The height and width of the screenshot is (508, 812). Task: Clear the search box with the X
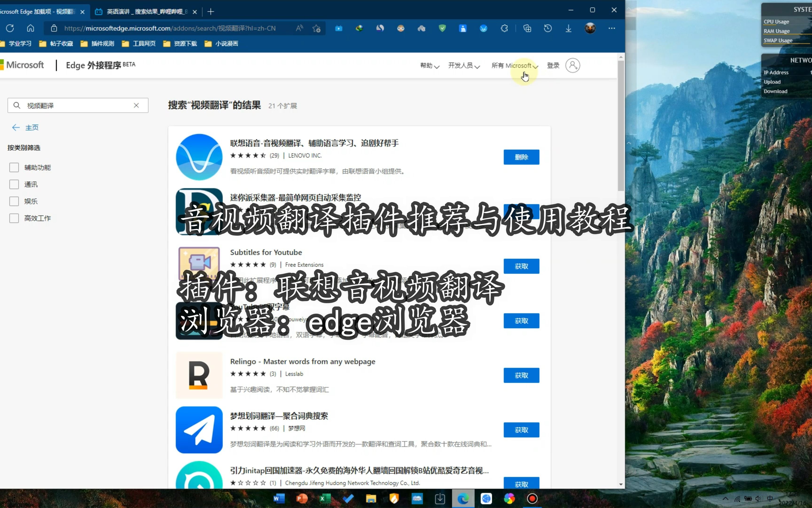pyautogui.click(x=136, y=106)
